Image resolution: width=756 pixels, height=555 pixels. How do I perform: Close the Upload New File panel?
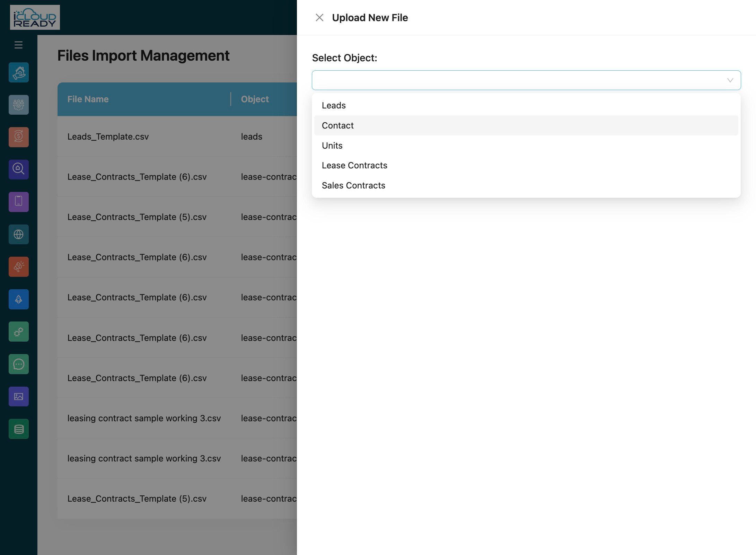(x=319, y=18)
